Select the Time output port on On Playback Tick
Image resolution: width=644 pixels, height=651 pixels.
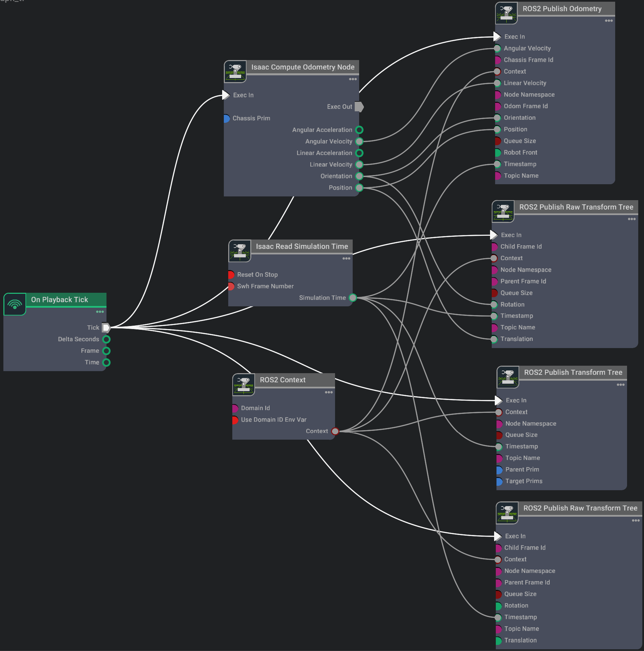click(x=106, y=362)
